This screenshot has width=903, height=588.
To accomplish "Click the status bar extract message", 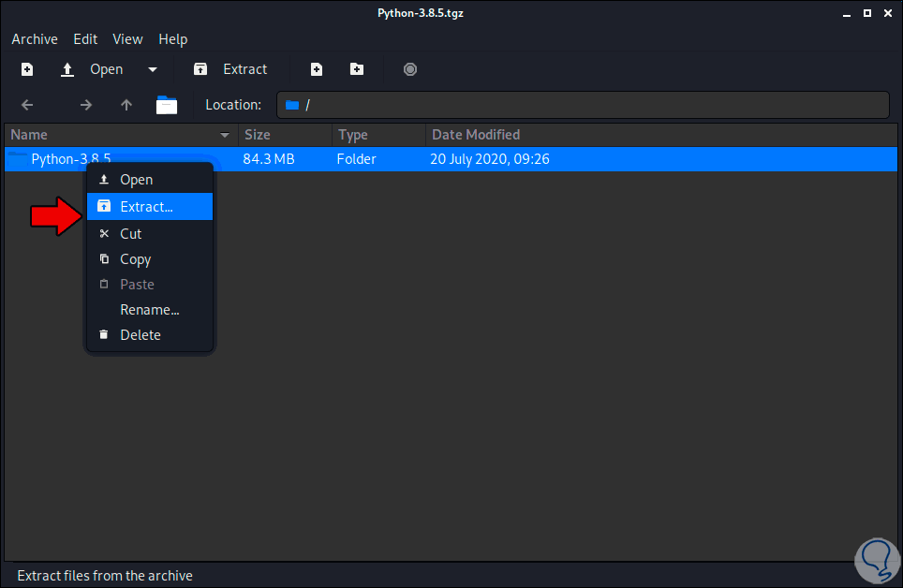I will click(105, 576).
